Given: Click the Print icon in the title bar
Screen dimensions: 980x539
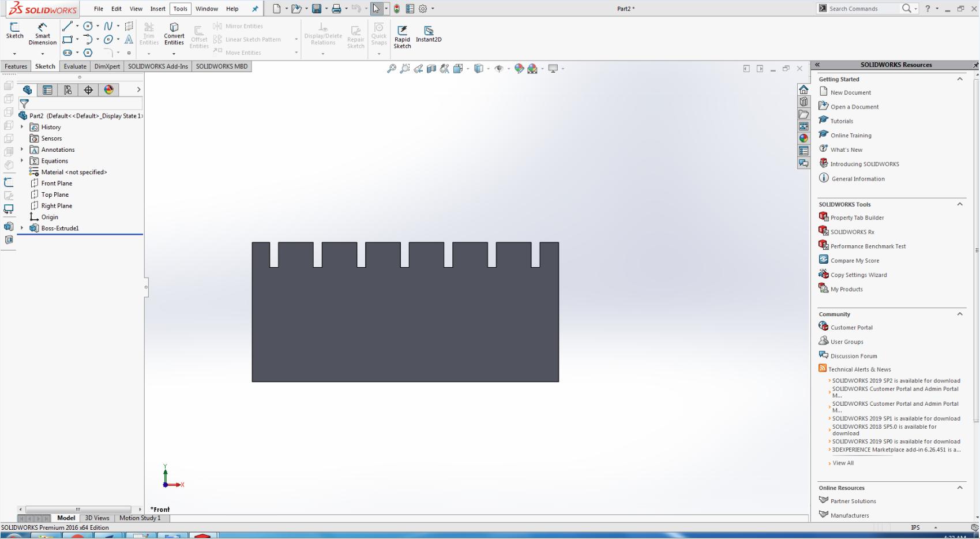Looking at the screenshot, I should [x=336, y=9].
